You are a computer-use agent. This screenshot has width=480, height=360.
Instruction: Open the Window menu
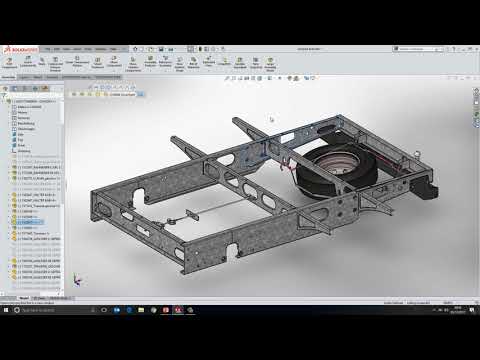coord(101,49)
